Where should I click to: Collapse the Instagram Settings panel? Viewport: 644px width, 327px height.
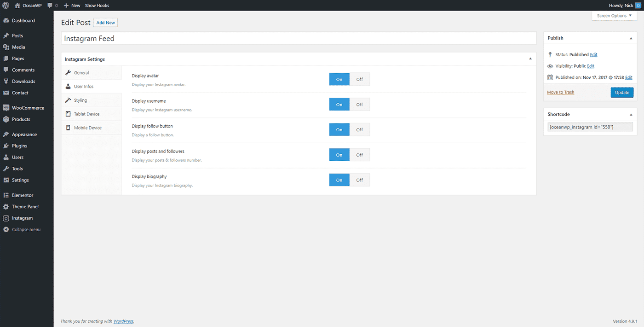tap(530, 59)
